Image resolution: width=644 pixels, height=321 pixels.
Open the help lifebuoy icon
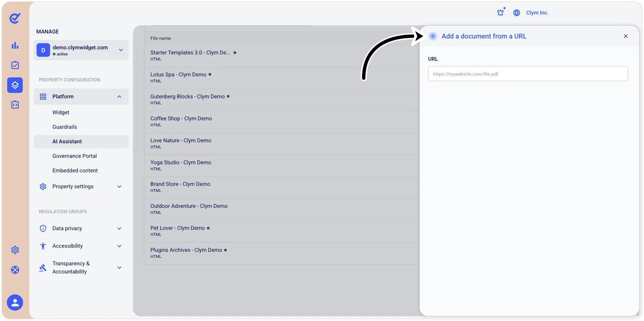point(15,270)
